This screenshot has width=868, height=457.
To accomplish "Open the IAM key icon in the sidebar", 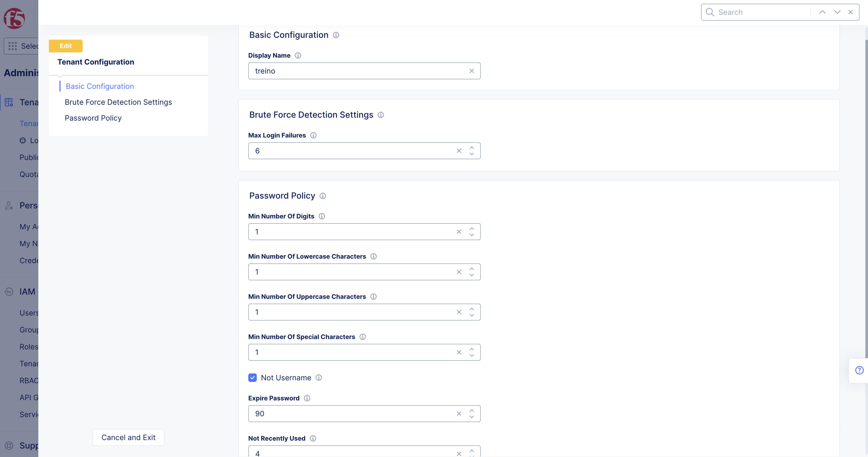I will (x=8, y=291).
